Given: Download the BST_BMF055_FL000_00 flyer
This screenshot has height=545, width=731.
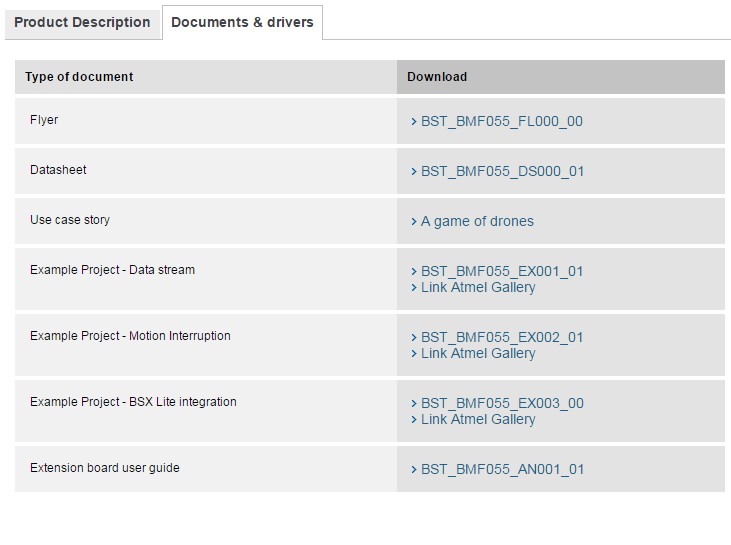Looking at the screenshot, I should pyautogui.click(x=501, y=121).
